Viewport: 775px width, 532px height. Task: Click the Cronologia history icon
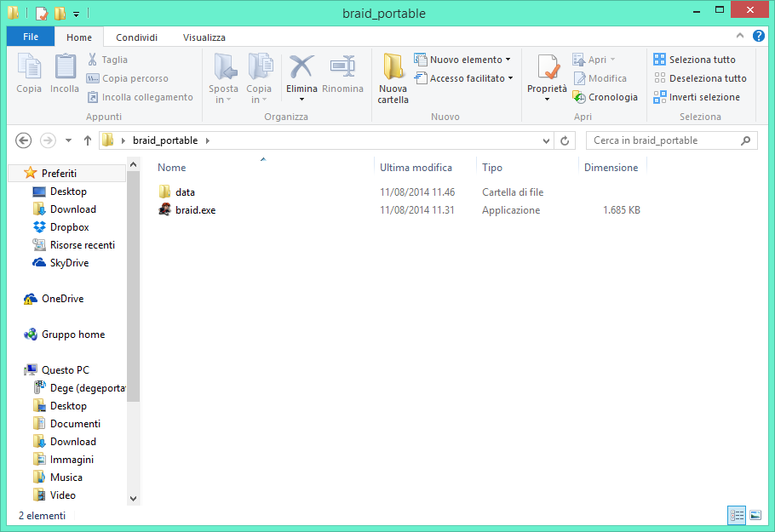pyautogui.click(x=606, y=96)
